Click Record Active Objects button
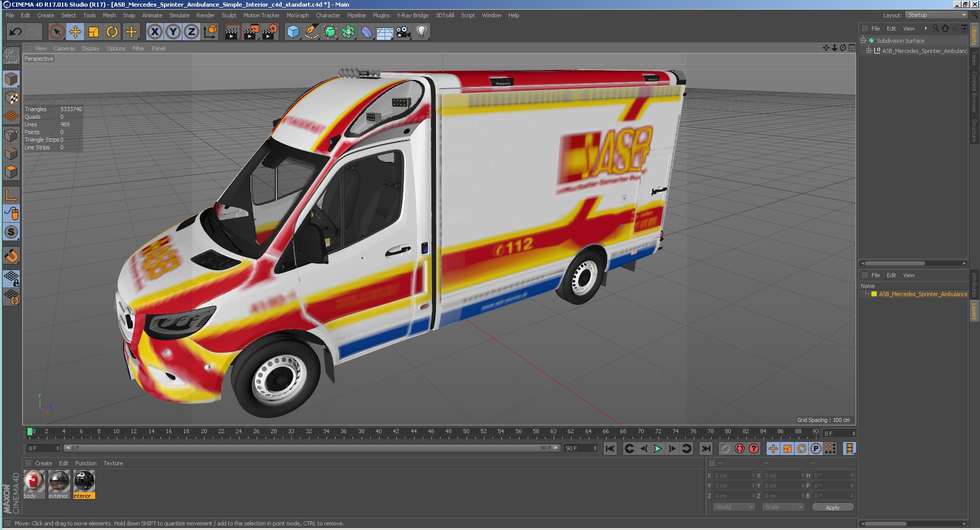980x530 pixels. click(725, 448)
